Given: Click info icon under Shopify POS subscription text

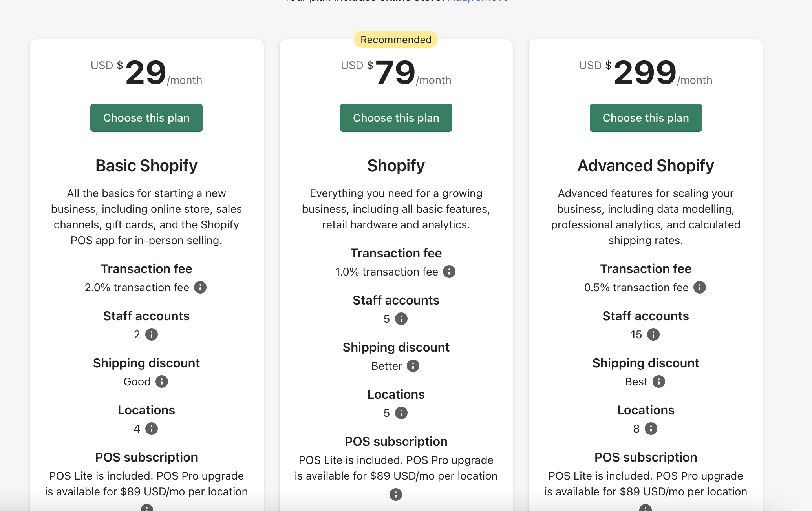Looking at the screenshot, I should 396,495.
